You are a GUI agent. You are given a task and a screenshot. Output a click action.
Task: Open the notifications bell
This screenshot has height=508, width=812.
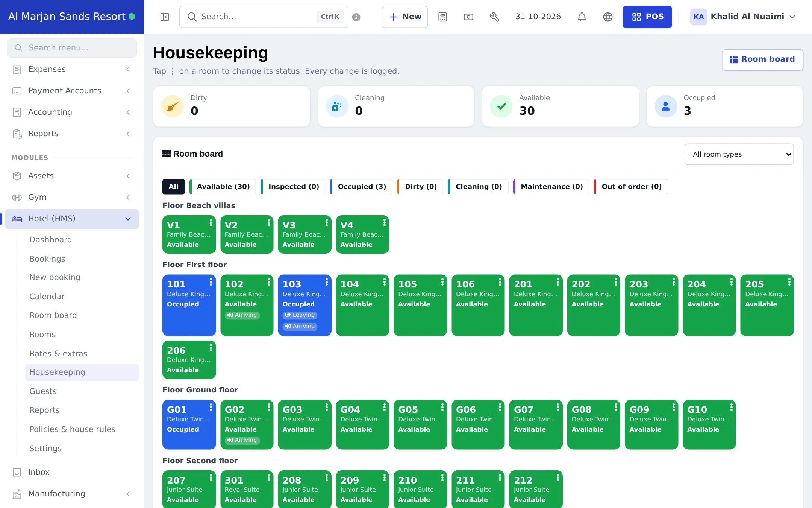[582, 17]
